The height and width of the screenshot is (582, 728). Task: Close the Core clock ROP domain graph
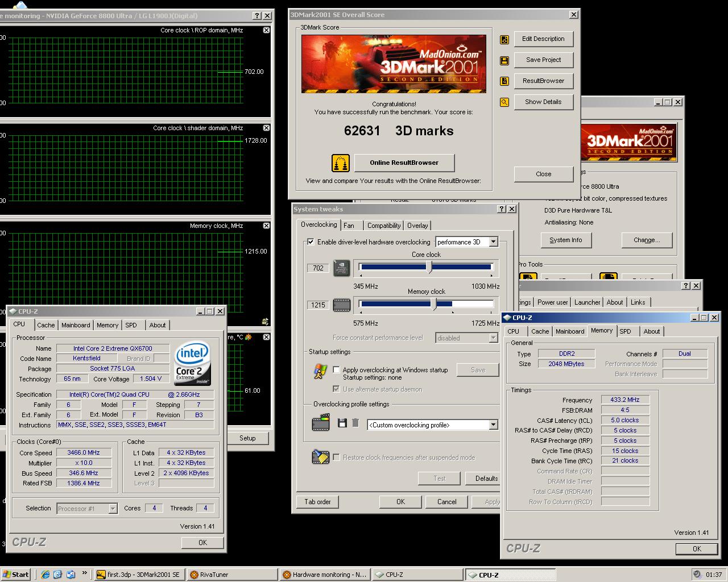266,30
